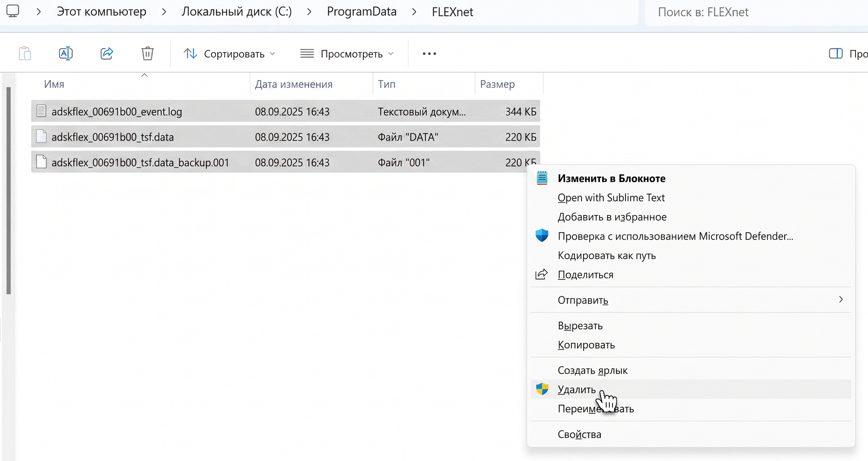
Task: Choose Проверка с использованием Microsoft Defender
Action: click(x=691, y=236)
